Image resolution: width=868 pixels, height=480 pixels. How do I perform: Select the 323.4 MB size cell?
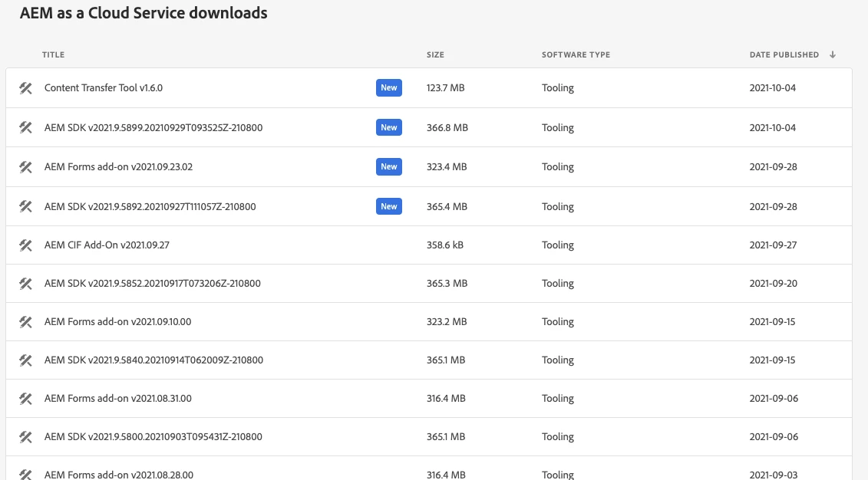coord(447,167)
